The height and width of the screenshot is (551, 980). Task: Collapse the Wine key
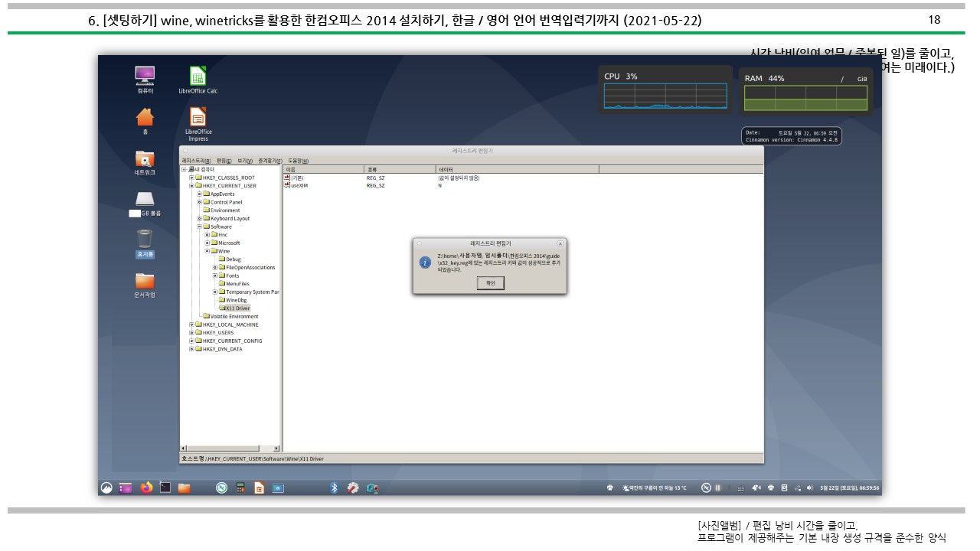click(207, 251)
